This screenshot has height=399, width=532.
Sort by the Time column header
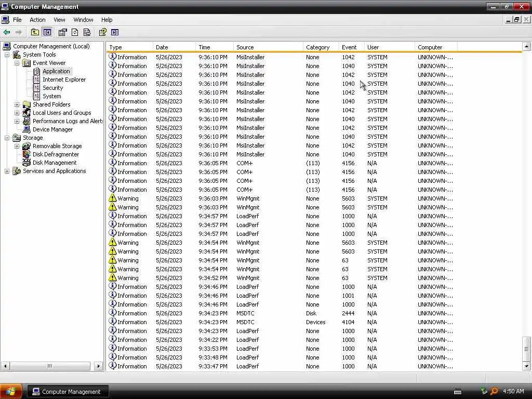tap(215, 47)
